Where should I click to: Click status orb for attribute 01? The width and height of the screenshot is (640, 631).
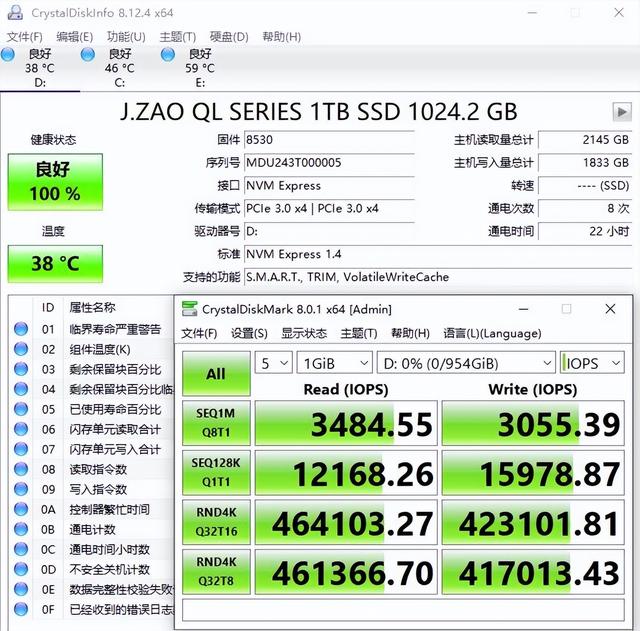[x=21, y=329]
